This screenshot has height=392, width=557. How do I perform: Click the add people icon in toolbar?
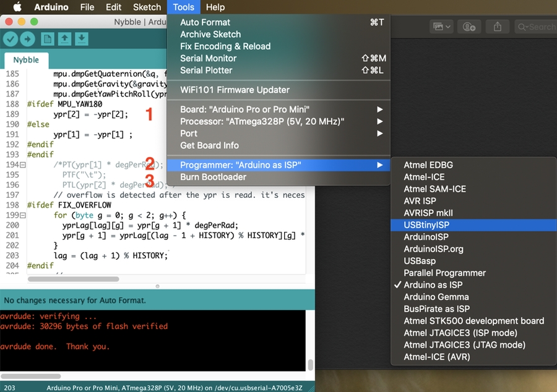click(x=469, y=27)
